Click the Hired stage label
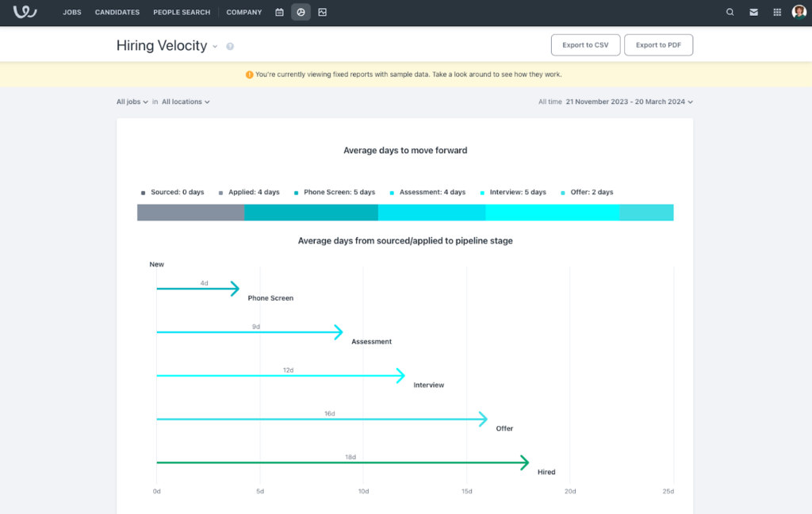 pyautogui.click(x=546, y=472)
